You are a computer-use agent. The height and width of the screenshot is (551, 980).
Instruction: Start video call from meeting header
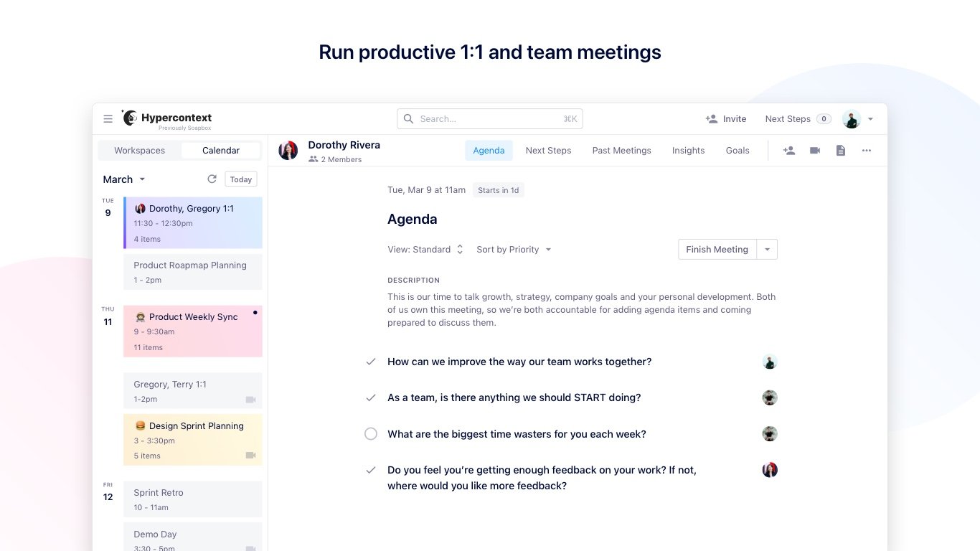click(x=815, y=151)
